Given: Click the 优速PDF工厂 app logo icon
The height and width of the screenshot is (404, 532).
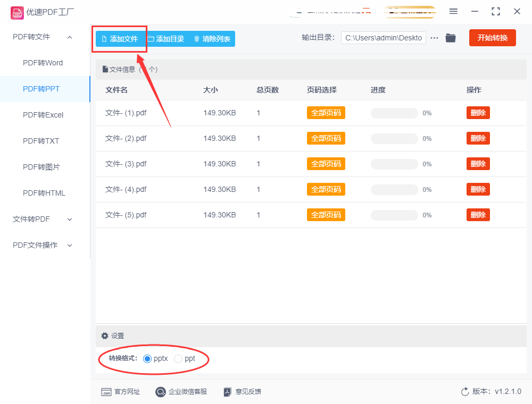Looking at the screenshot, I should click(x=17, y=13).
